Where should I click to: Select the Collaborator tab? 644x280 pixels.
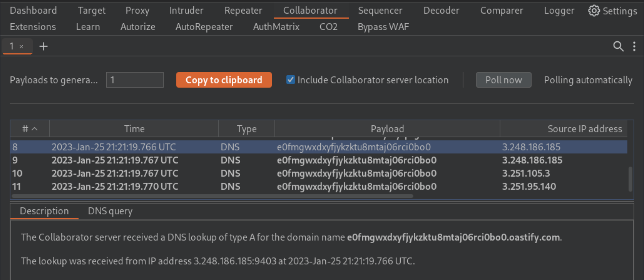pos(310,11)
